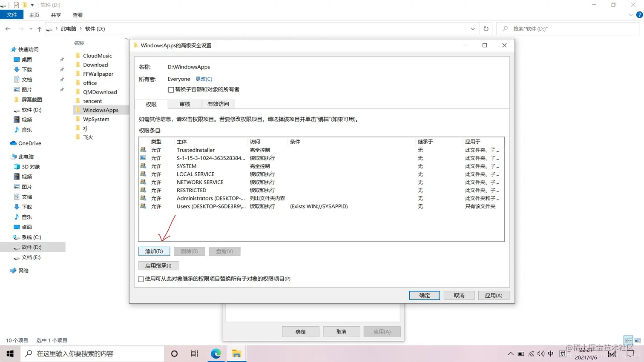644x362 pixels.
Task: Click the Windows Start button
Action: click(x=10, y=353)
